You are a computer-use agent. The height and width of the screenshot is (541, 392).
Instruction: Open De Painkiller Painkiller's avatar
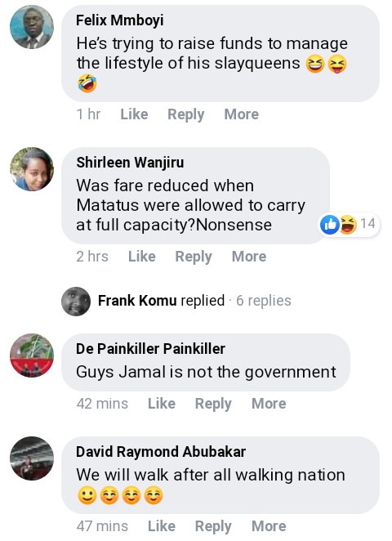pos(32,355)
